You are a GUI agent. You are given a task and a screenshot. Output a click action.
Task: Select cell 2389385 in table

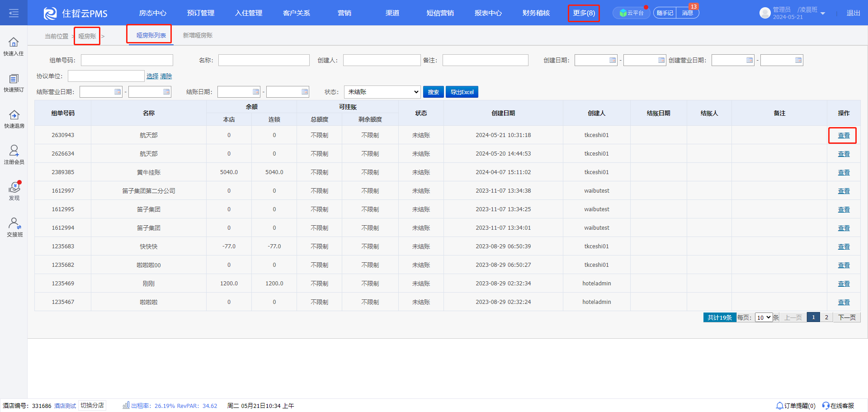pos(63,172)
